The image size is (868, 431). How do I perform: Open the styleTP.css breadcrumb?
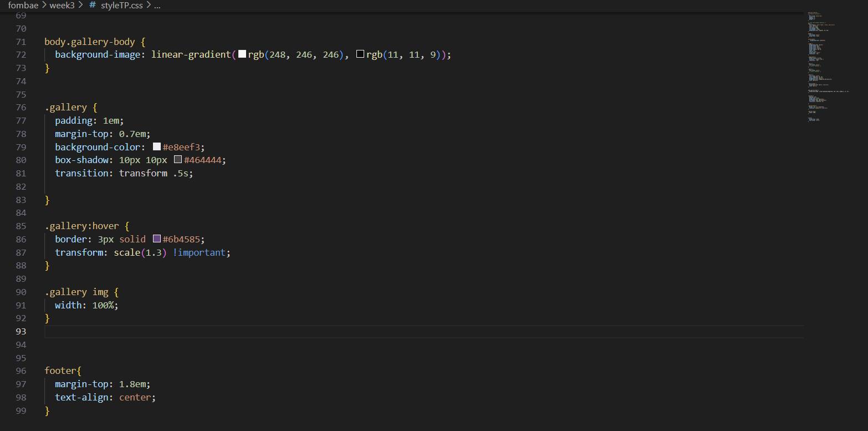coord(122,5)
